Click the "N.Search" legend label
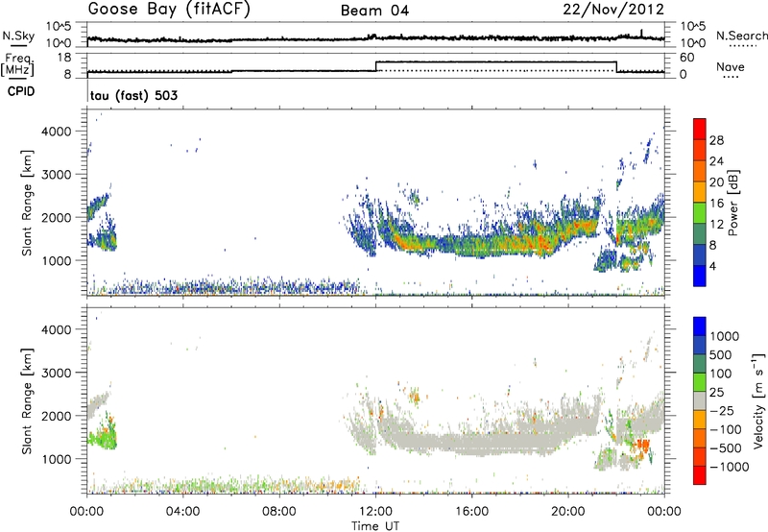Image resolution: width=768 pixels, height=532 pixels. [741, 36]
